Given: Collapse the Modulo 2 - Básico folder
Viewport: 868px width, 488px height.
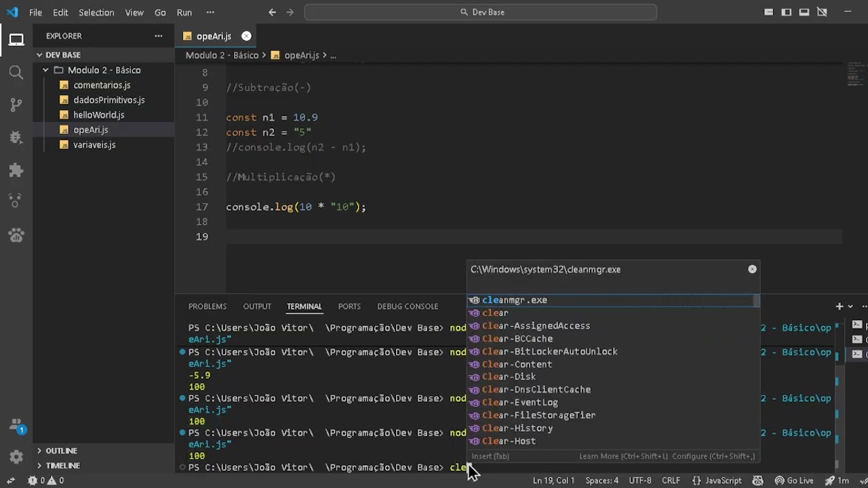Looking at the screenshot, I should [x=104, y=70].
